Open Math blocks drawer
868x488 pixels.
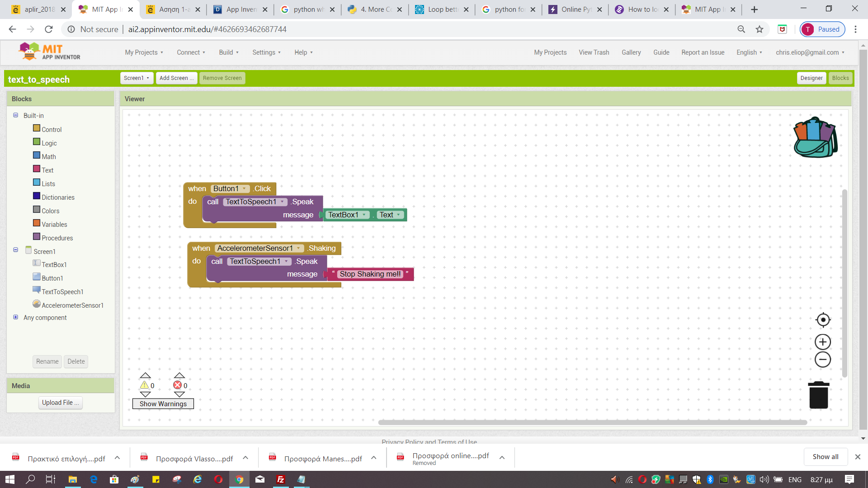click(49, 156)
